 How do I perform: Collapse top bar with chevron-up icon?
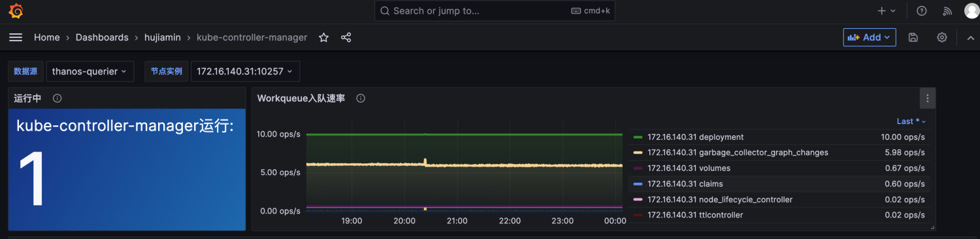pyautogui.click(x=970, y=38)
